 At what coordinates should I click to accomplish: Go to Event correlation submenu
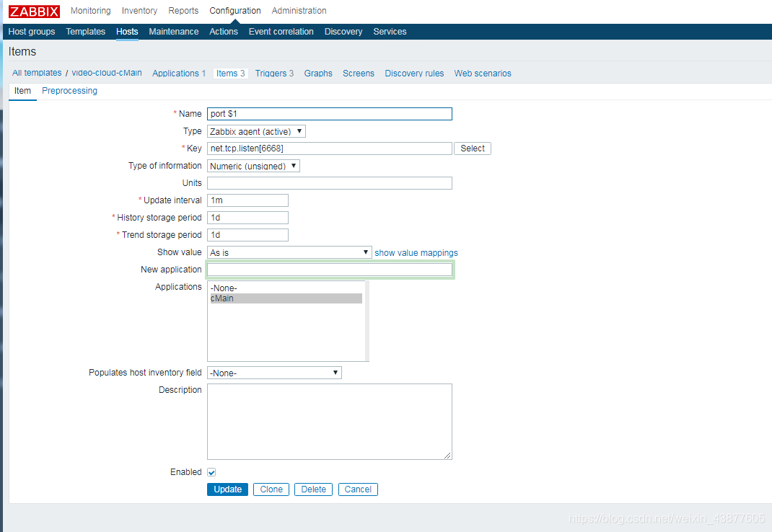281,32
